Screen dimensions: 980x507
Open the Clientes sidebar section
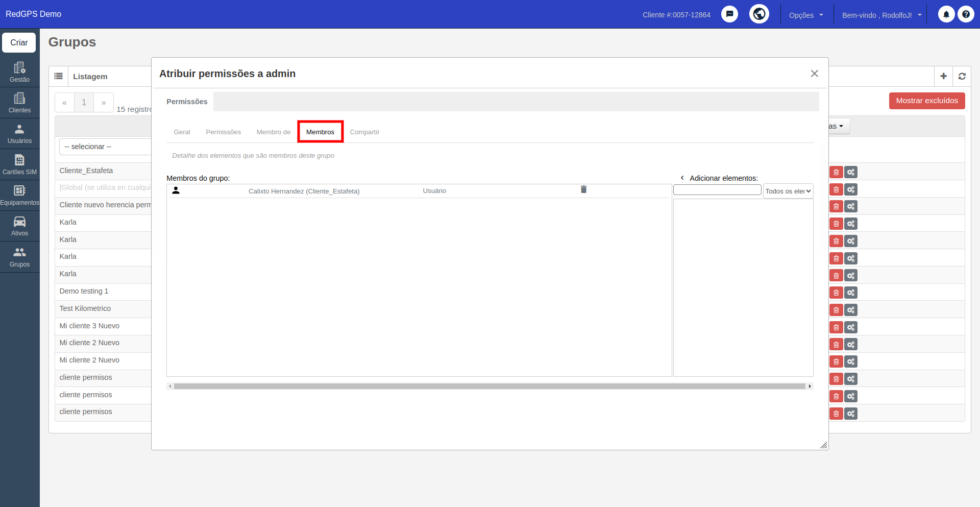[x=19, y=103]
